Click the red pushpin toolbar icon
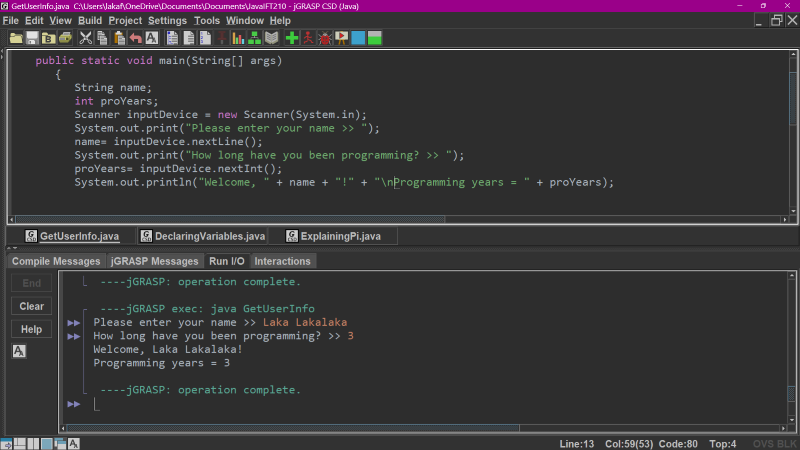Image resolution: width=800 pixels, height=450 pixels. pos(221,38)
